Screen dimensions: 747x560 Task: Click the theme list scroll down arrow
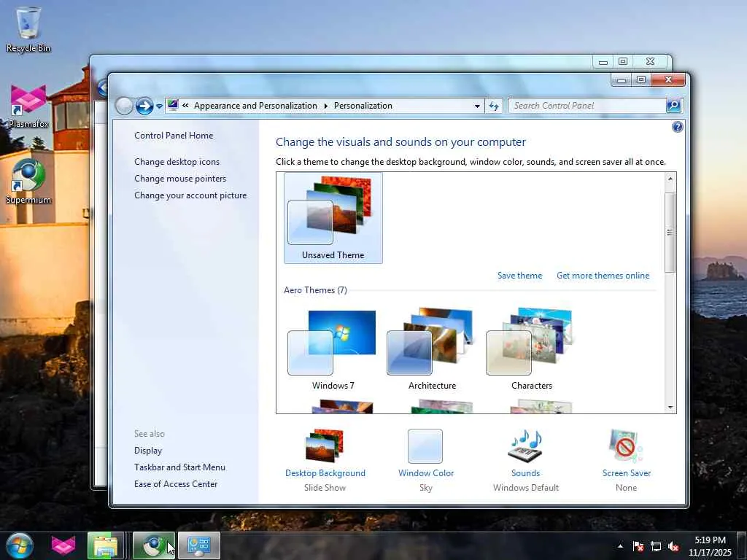670,408
